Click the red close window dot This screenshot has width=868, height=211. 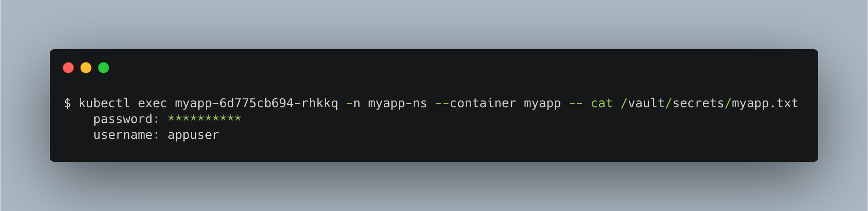(68, 68)
